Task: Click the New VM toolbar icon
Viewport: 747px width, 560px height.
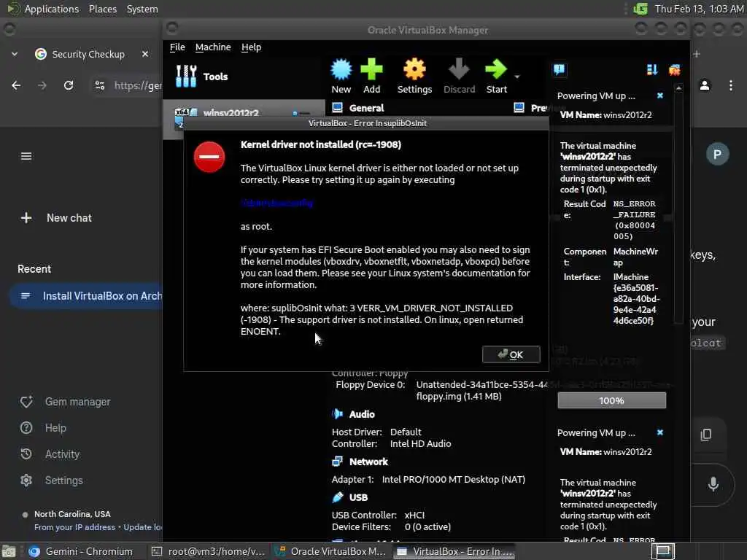Action: [x=341, y=76]
